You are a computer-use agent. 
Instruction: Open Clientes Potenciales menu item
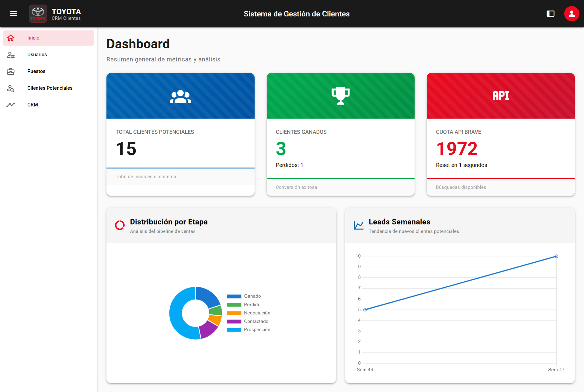coord(50,88)
